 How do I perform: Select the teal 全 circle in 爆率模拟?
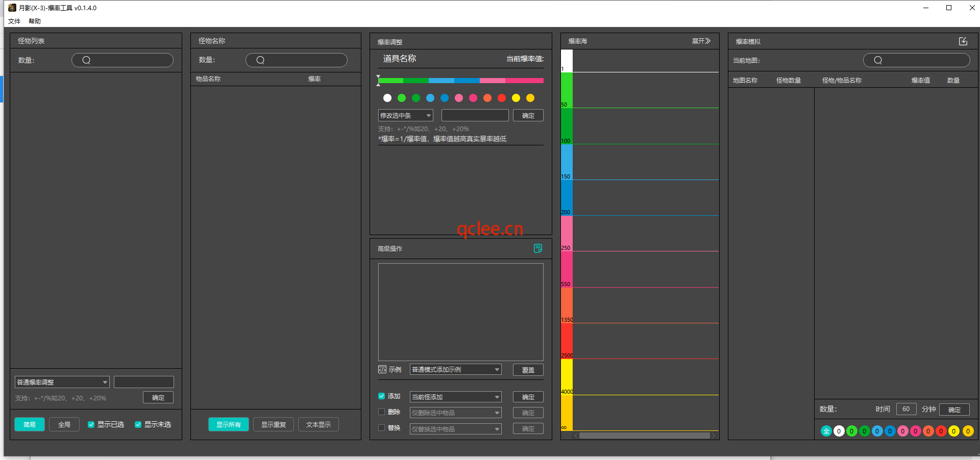pyautogui.click(x=826, y=431)
